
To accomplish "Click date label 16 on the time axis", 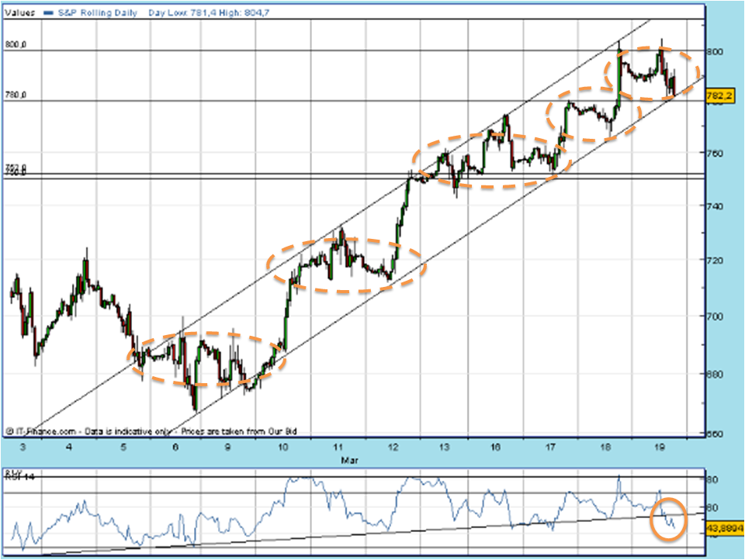I will point(496,447).
